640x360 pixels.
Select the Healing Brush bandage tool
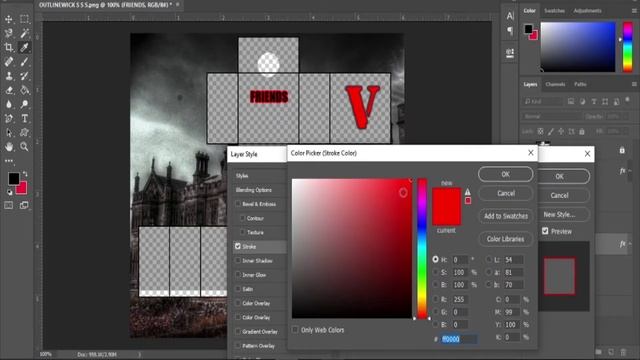[9, 62]
